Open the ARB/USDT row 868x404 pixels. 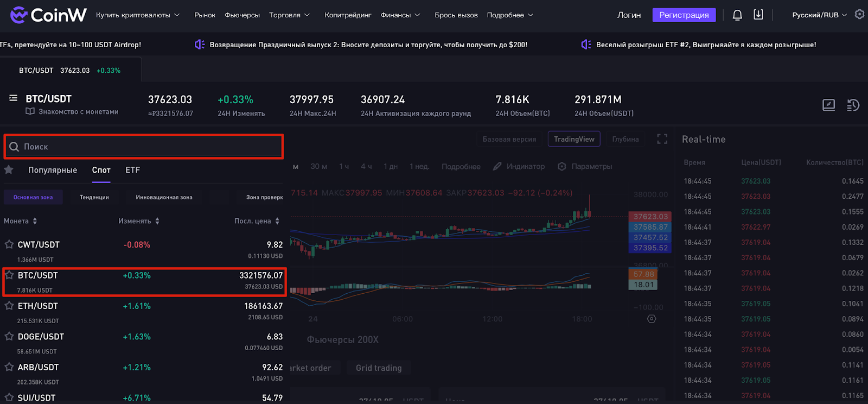click(144, 374)
